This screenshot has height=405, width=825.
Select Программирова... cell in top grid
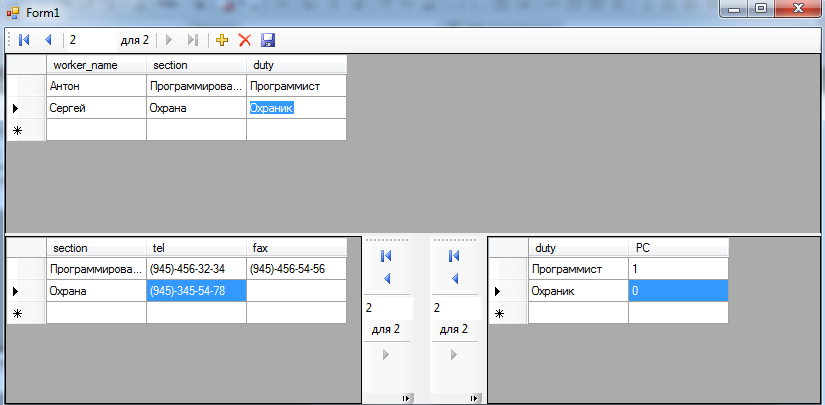click(x=196, y=86)
